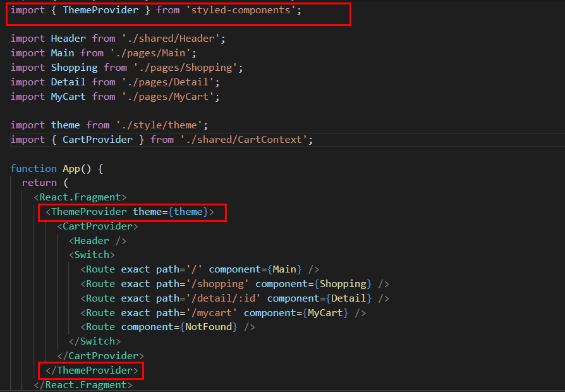
Task: Click ThemeProvider in the top import line
Action: [100, 10]
